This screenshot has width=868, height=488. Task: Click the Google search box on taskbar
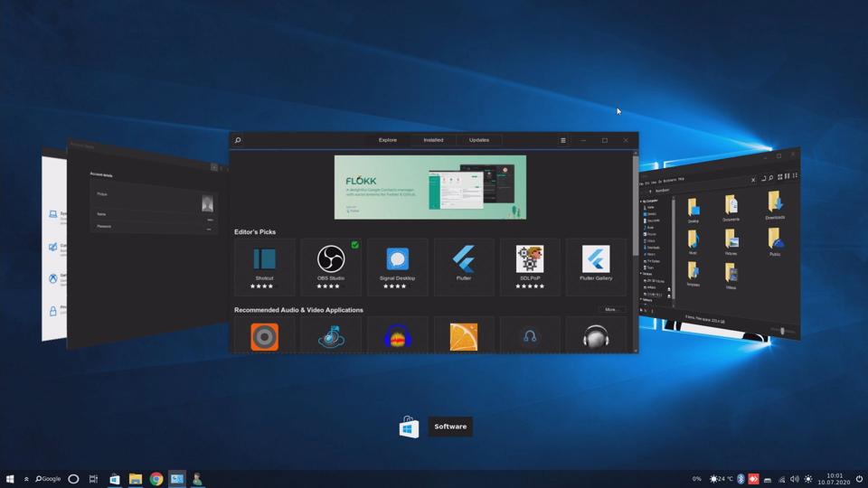[x=49, y=479]
